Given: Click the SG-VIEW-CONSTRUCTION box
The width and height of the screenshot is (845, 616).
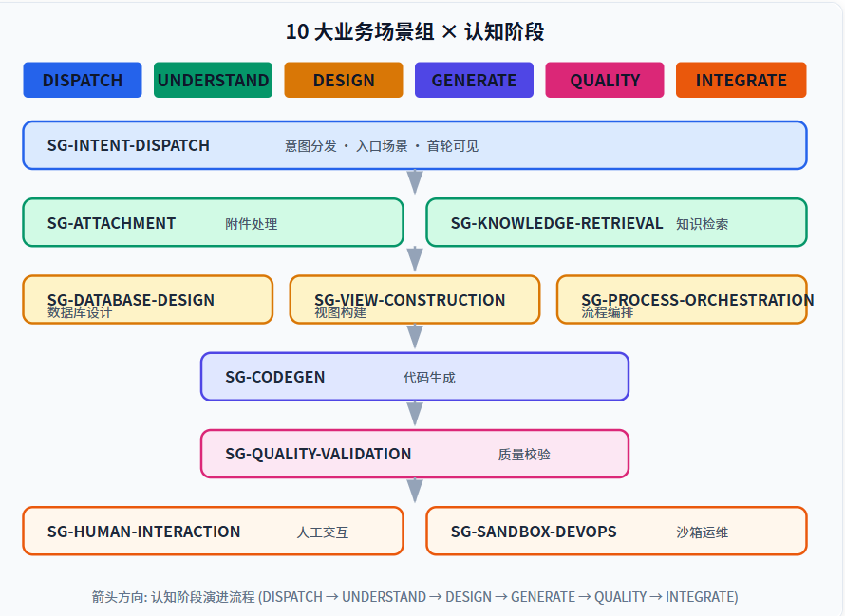Looking at the screenshot, I should (x=414, y=300).
